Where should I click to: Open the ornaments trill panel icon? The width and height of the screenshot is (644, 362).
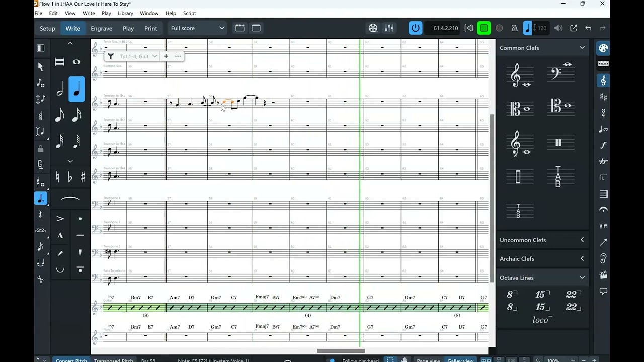pyautogui.click(x=603, y=161)
